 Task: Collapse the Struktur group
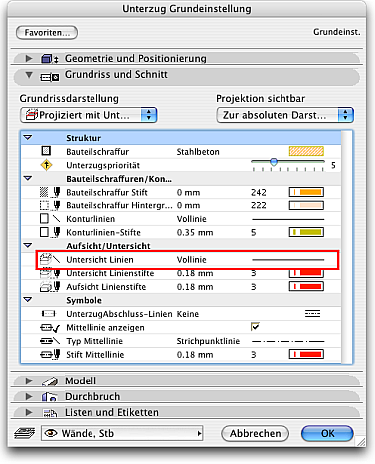point(28,137)
